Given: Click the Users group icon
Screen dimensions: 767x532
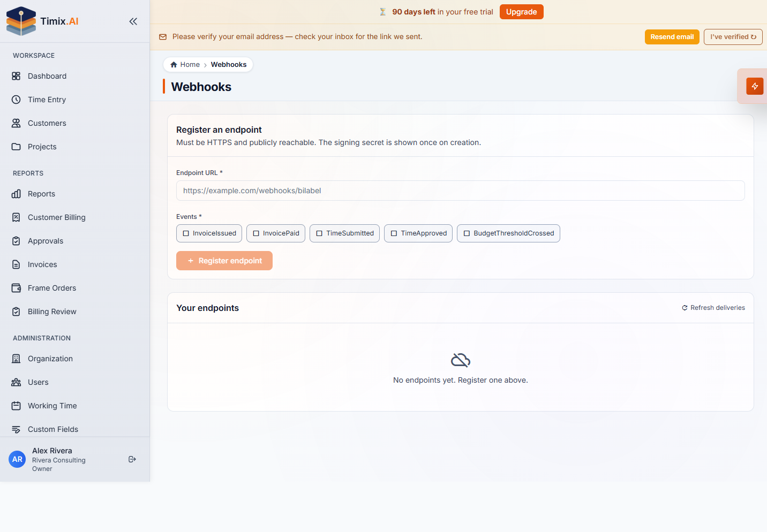Looking at the screenshot, I should pyautogui.click(x=16, y=382).
